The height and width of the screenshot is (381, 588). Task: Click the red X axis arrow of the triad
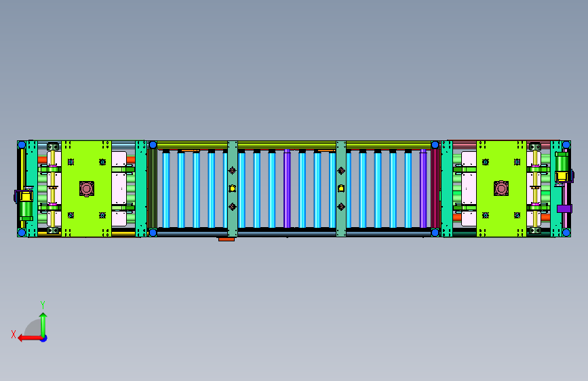click(30, 338)
